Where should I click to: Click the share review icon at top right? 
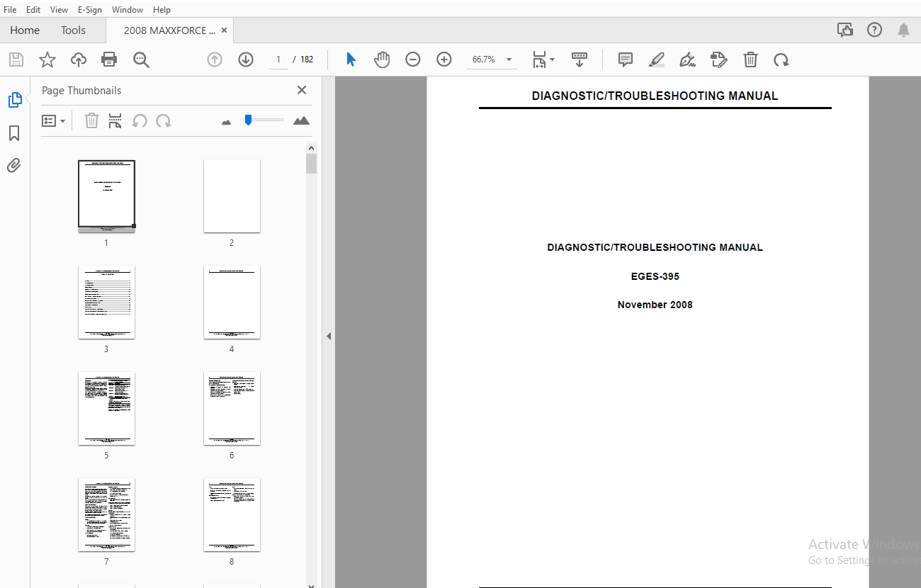click(x=844, y=30)
